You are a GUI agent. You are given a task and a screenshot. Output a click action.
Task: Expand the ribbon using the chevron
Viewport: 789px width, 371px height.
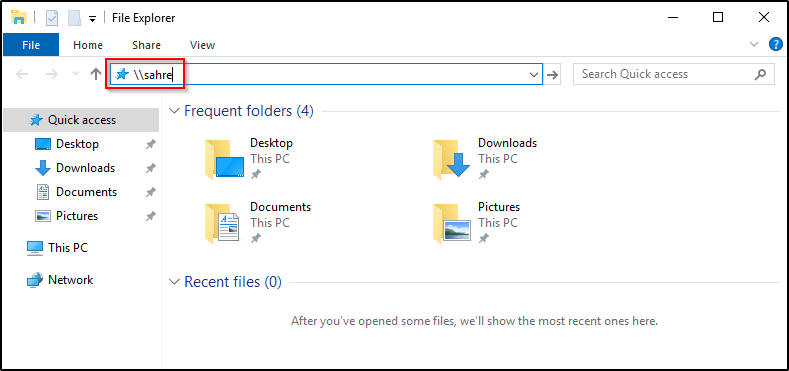coord(754,44)
